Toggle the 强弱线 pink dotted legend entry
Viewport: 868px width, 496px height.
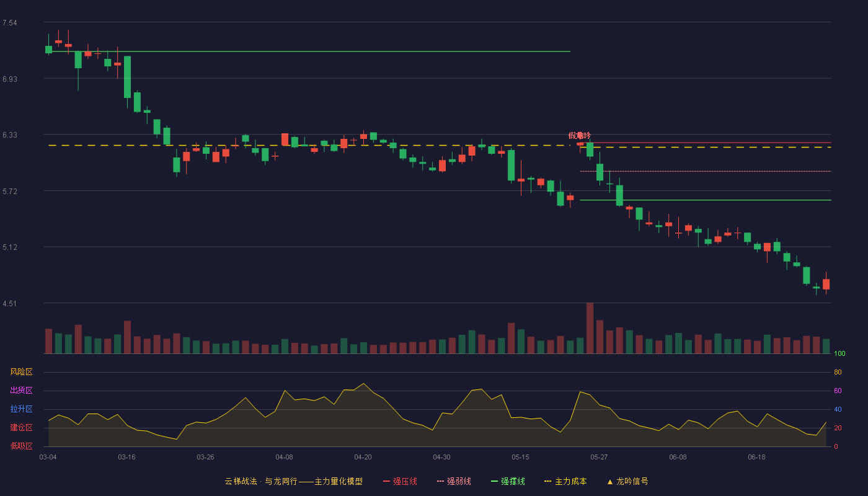click(x=454, y=481)
